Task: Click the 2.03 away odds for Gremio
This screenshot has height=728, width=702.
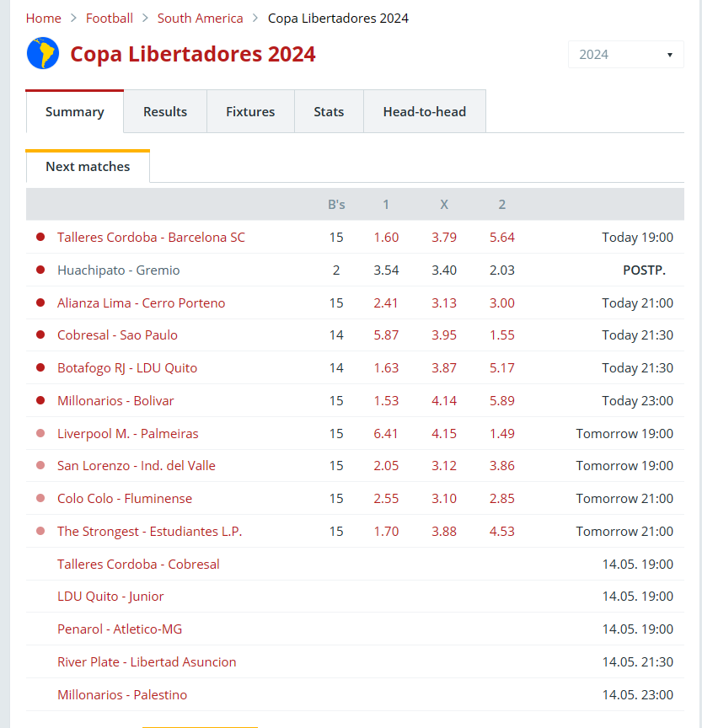Action: click(502, 270)
